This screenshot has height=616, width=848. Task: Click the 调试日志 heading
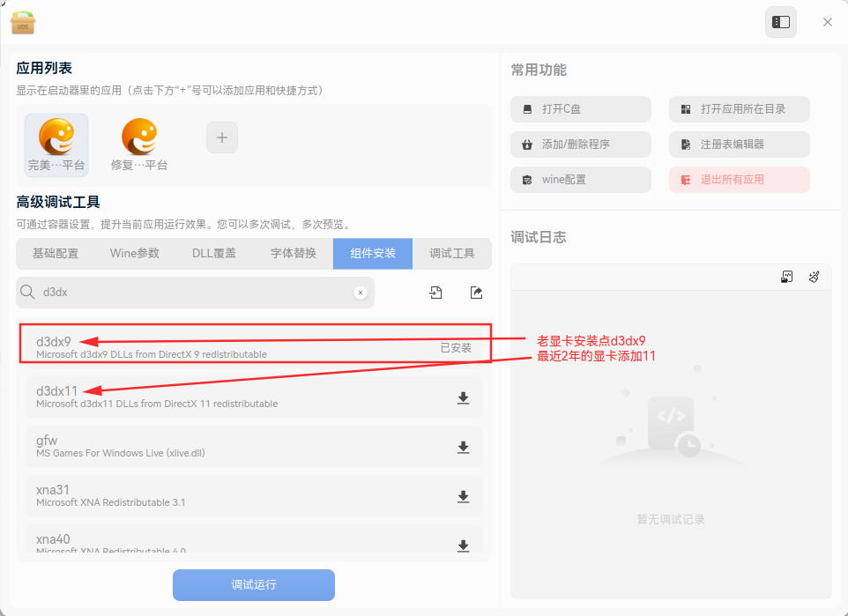click(x=539, y=237)
